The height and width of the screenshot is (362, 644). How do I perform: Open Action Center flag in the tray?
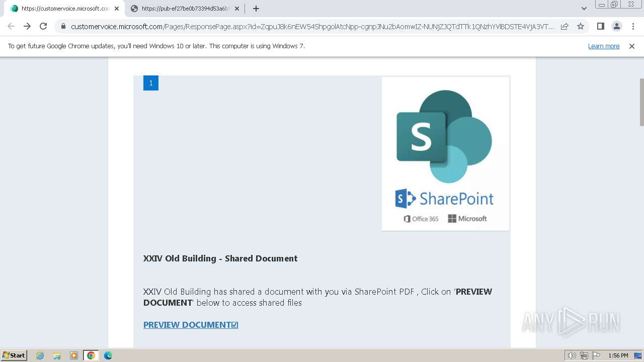point(596,355)
